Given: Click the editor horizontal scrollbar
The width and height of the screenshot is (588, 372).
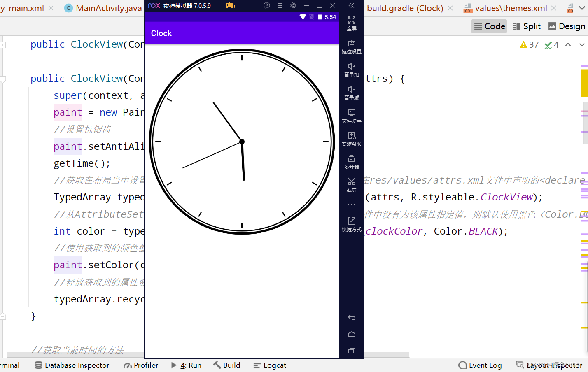Looking at the screenshot, I should 208,354.
